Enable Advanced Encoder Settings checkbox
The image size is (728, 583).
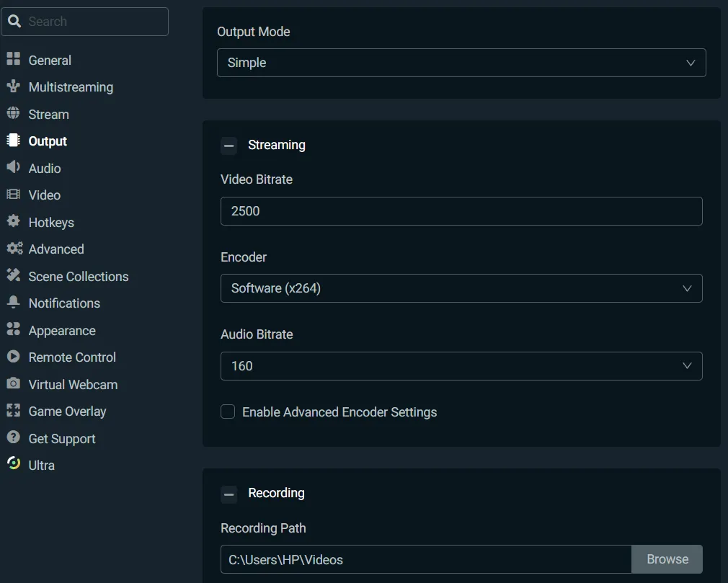coord(228,412)
